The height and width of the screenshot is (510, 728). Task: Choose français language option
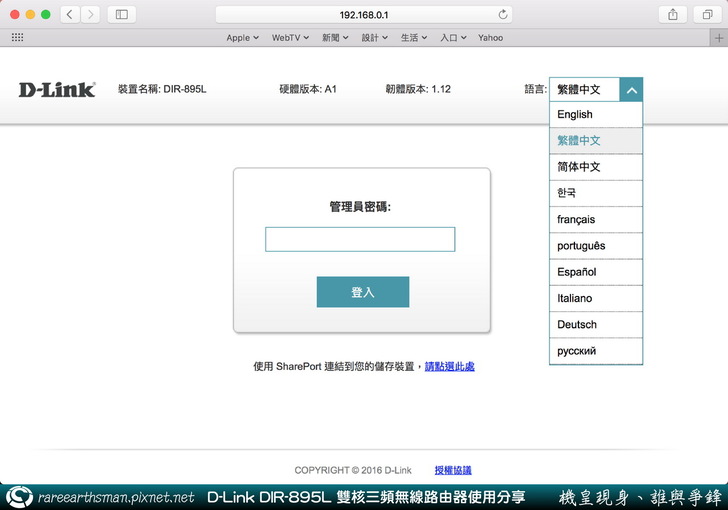click(596, 219)
